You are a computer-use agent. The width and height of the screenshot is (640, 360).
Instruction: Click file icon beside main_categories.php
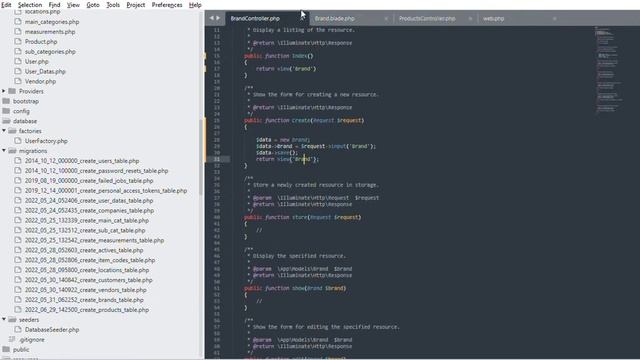(x=18, y=22)
